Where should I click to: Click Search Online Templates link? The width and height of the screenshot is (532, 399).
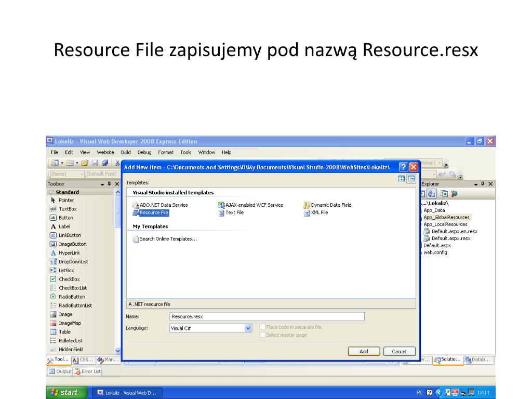165,239
